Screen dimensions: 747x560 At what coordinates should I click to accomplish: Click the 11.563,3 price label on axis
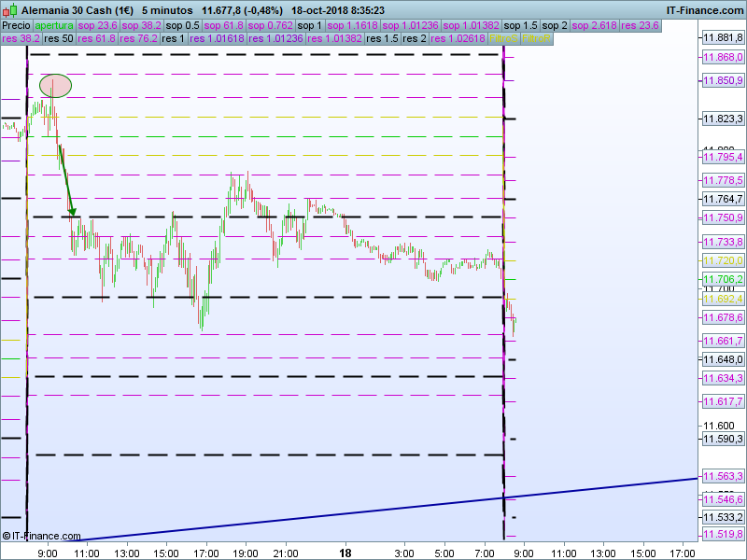point(722,476)
